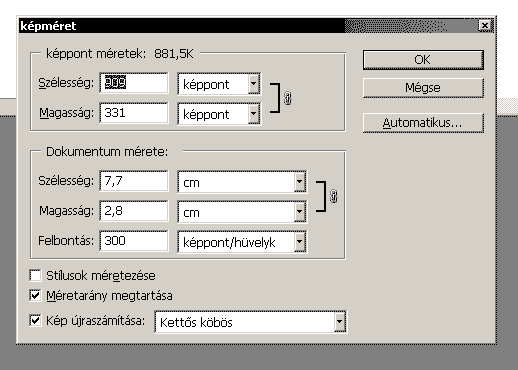This screenshot has width=518, height=370.
Task: Click document Szélesség field showing 7,7
Action: [x=134, y=181]
